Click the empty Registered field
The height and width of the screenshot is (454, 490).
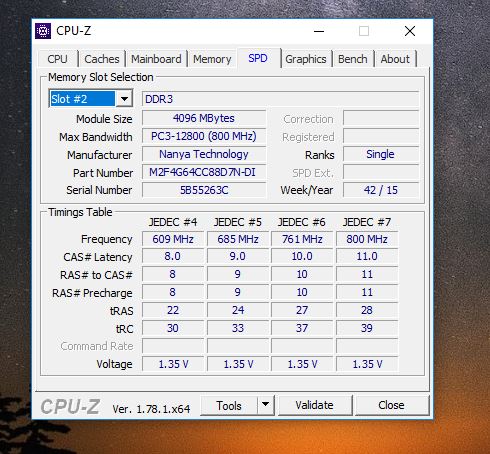tap(381, 136)
